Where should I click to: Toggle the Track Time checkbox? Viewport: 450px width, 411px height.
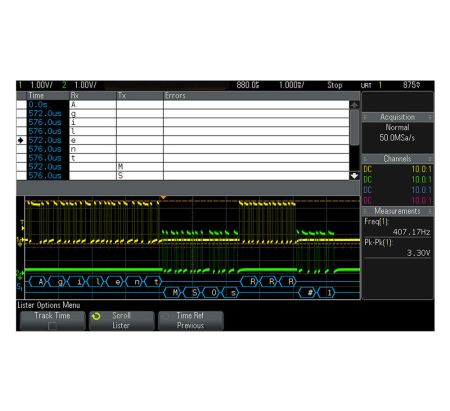[x=52, y=326]
